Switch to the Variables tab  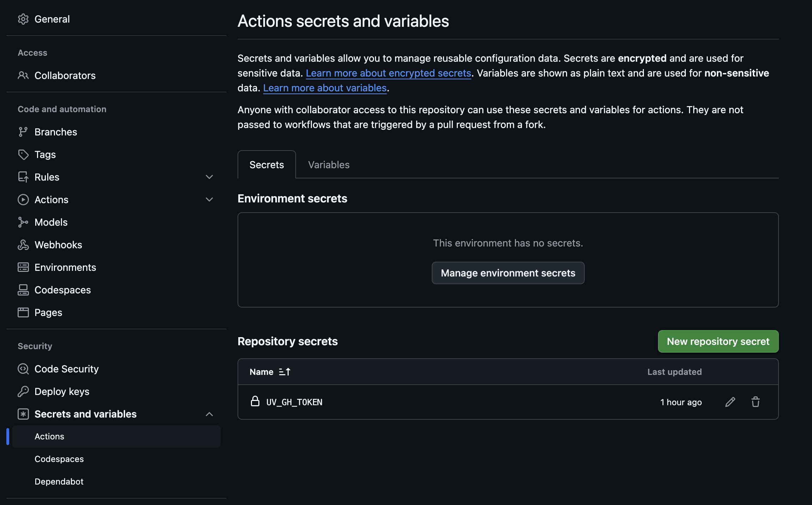point(328,165)
